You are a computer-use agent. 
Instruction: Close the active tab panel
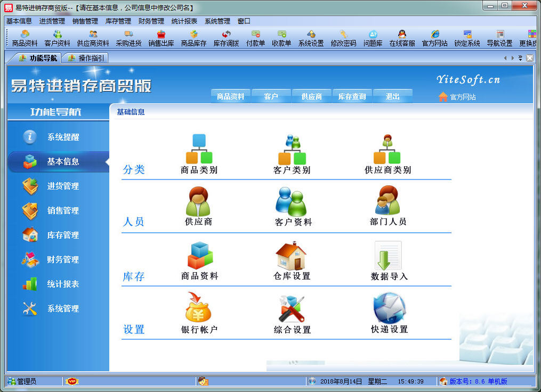[530, 58]
